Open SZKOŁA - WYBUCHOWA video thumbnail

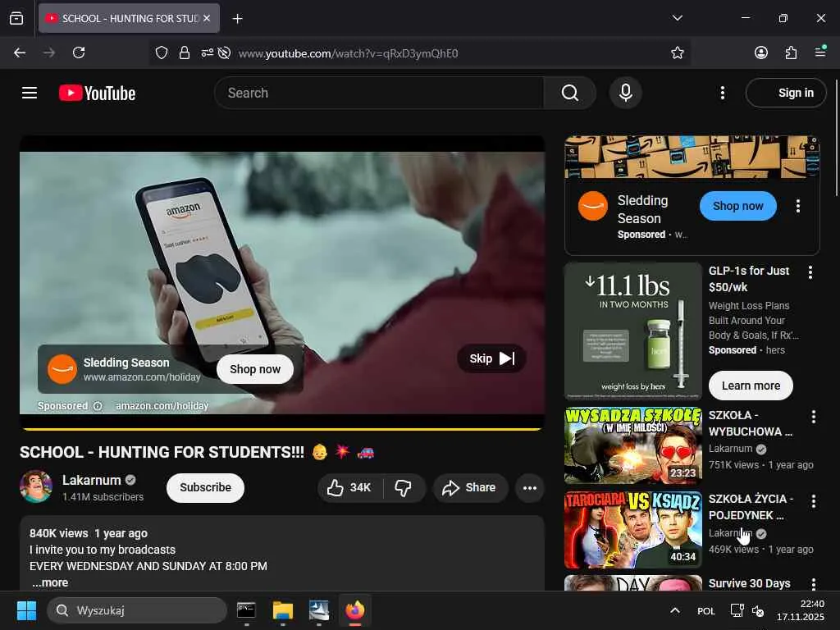coord(633,445)
